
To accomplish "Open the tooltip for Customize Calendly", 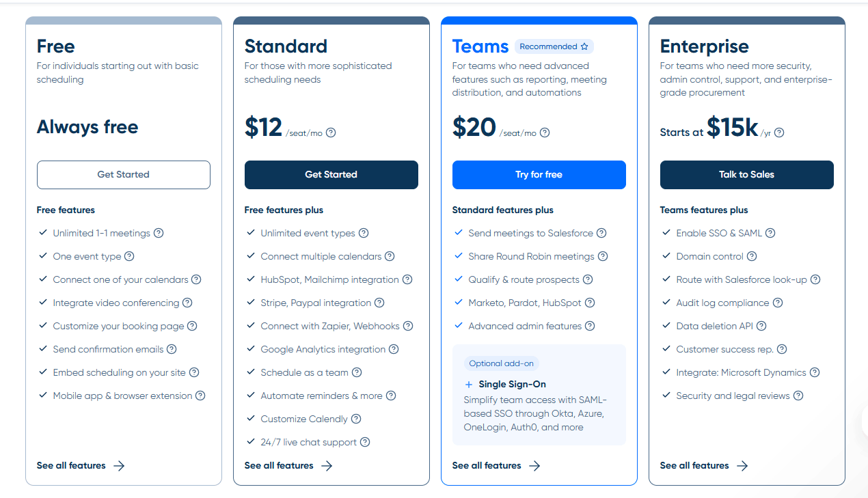I will pyautogui.click(x=357, y=419).
